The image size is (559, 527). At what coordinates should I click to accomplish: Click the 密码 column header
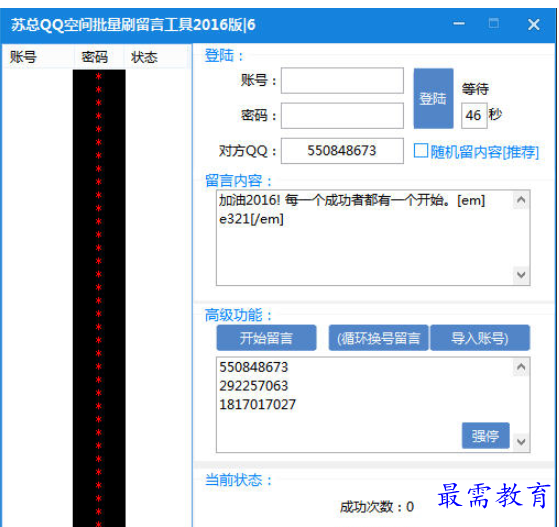99,57
